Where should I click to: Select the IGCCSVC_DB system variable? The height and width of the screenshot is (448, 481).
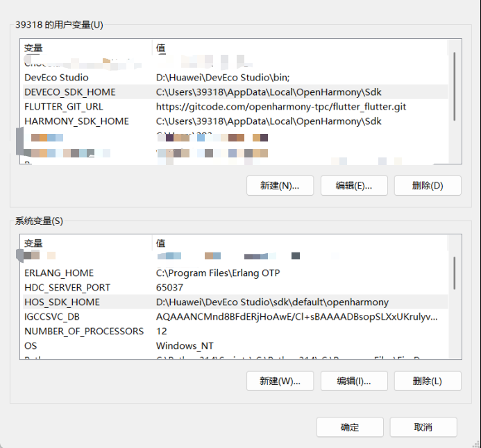click(x=235, y=316)
